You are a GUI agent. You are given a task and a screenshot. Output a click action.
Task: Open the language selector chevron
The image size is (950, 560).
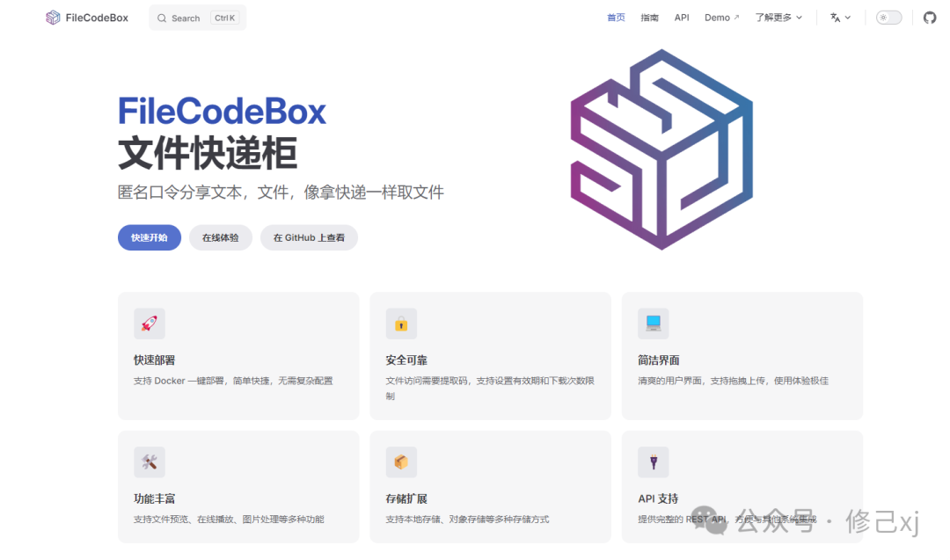tap(848, 18)
